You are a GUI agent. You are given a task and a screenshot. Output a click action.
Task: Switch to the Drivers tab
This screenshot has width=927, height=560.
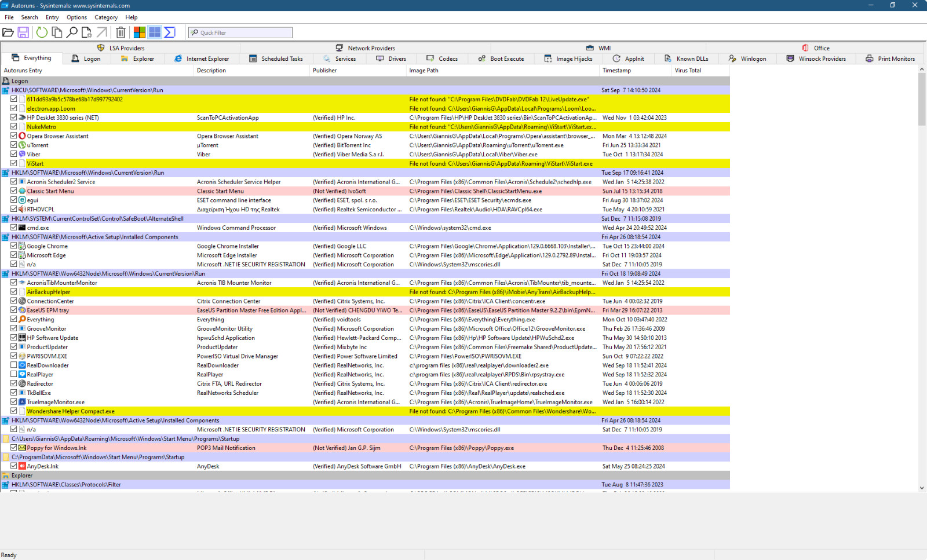tap(391, 58)
